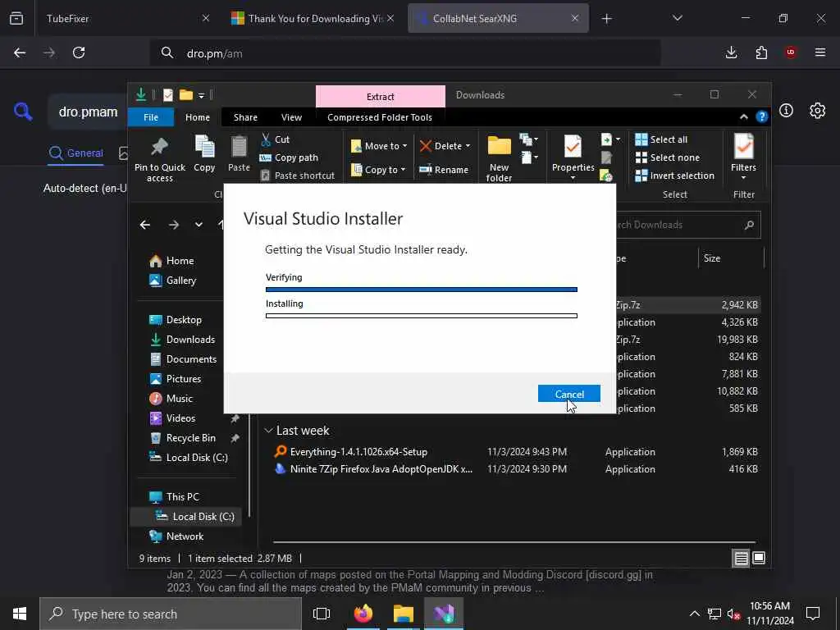This screenshot has width=840, height=630.
Task: Open Downloads in navigation pane
Action: [x=182, y=339]
